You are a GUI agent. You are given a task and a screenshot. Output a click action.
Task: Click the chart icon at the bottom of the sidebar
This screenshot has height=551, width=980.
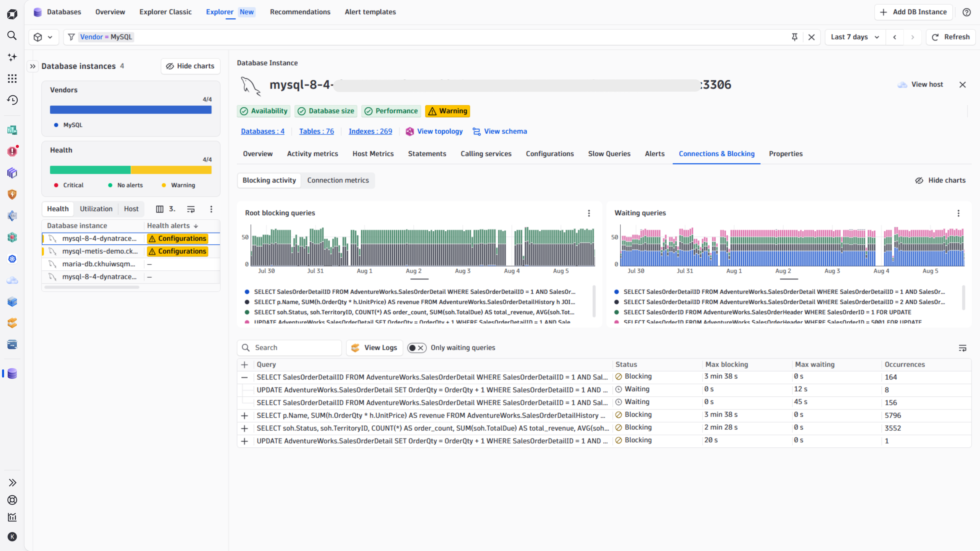(12, 517)
